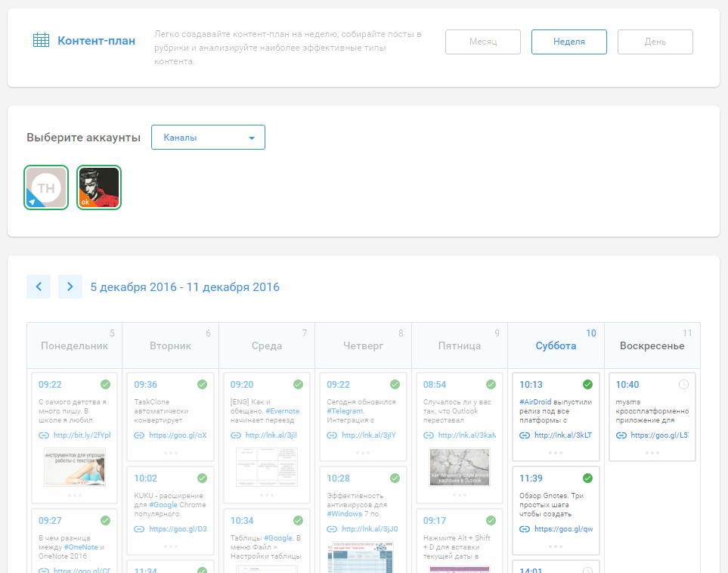Toggle the OK account with portrait avatar

tap(99, 187)
